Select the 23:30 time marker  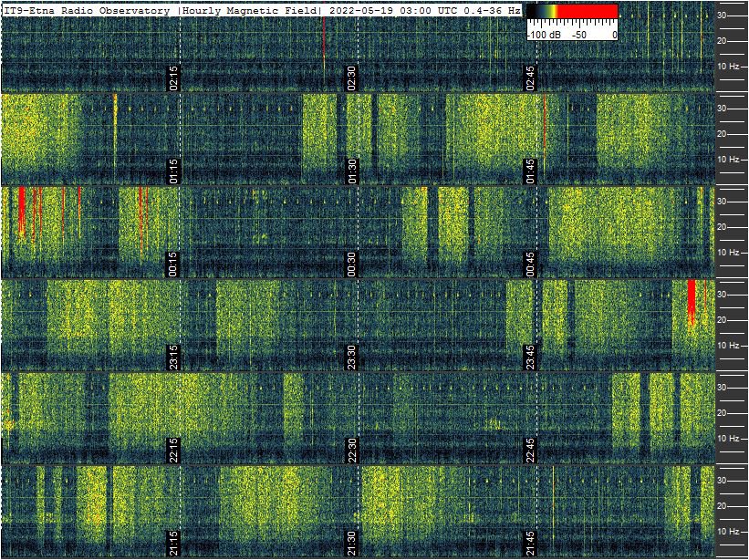(352, 357)
